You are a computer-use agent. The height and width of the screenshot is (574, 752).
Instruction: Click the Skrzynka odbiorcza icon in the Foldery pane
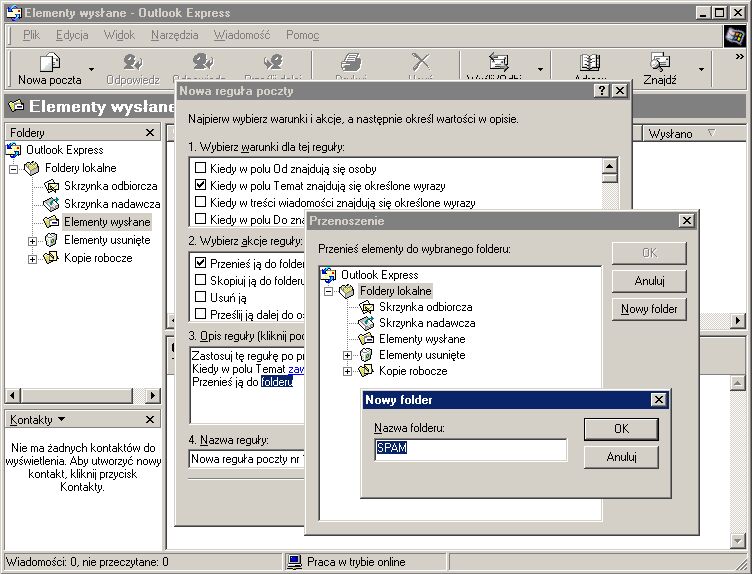(51, 186)
